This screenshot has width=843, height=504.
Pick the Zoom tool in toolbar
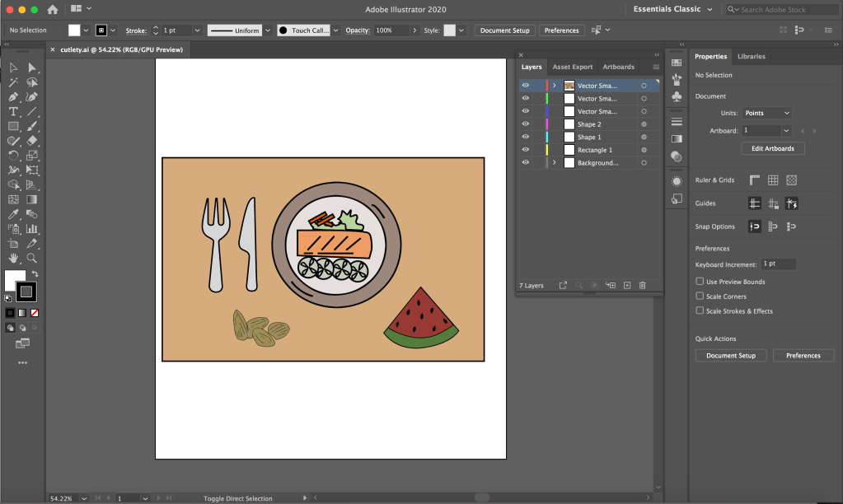click(32, 258)
